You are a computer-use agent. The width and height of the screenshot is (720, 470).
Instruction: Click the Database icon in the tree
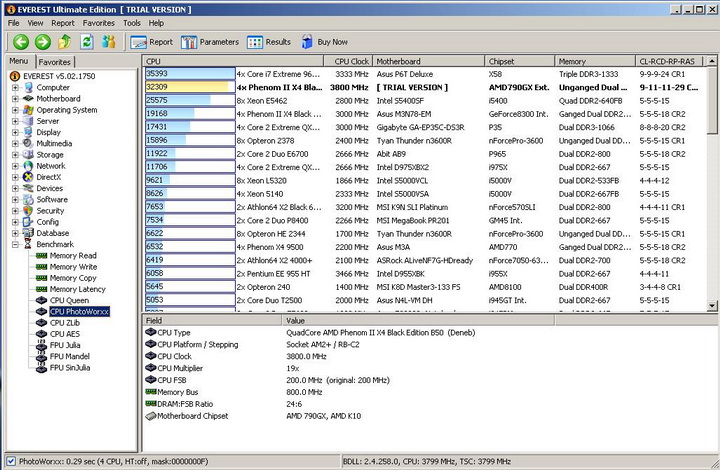click(x=28, y=233)
